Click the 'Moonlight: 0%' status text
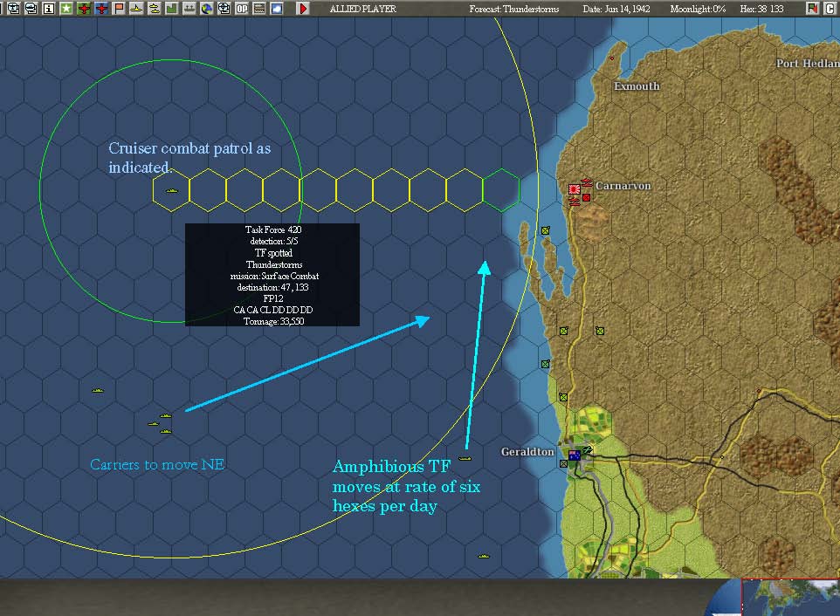Viewport: 840px width, 616px height. [698, 9]
